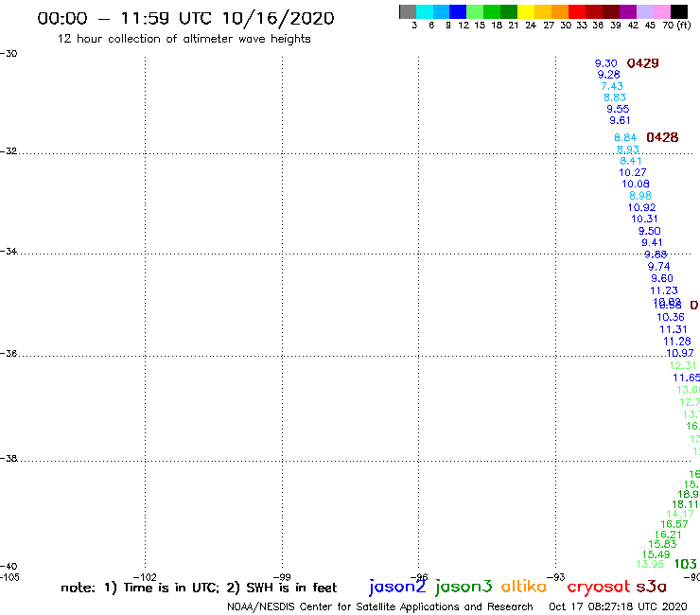Click the black swatch ending the color scale
Screen dimensions: 700x615
(679, 11)
